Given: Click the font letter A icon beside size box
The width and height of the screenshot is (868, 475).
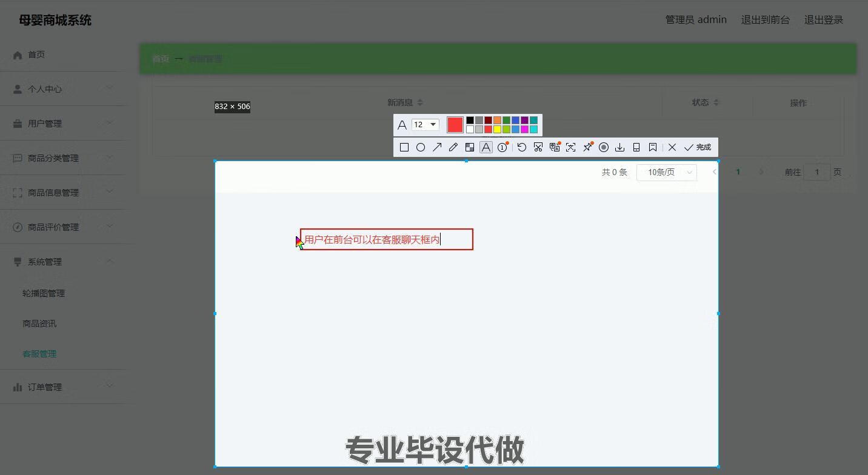Looking at the screenshot, I should [x=402, y=125].
